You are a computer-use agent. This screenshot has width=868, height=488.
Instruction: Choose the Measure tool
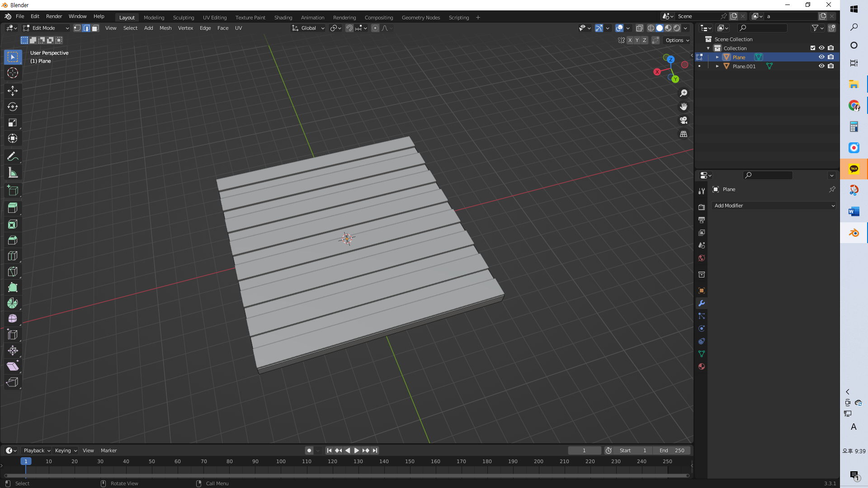click(x=13, y=173)
